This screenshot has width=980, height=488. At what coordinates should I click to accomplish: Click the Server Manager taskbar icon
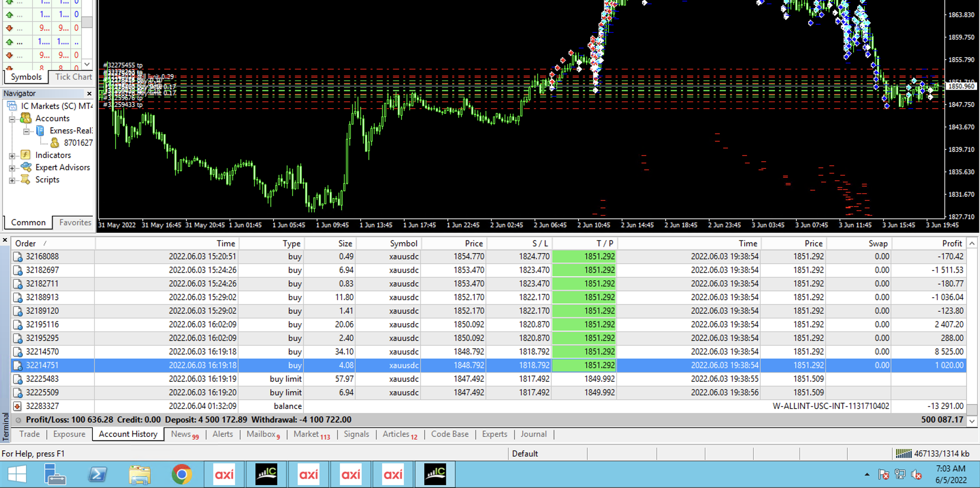(55, 474)
